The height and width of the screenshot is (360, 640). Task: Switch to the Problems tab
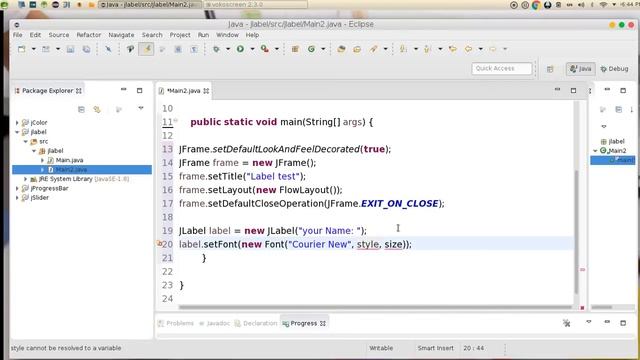176,323
